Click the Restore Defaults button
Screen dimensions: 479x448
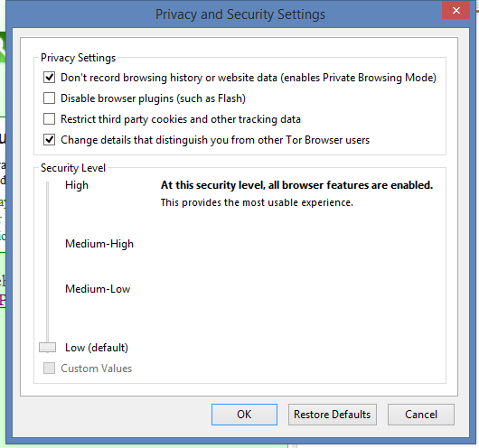[x=333, y=415]
